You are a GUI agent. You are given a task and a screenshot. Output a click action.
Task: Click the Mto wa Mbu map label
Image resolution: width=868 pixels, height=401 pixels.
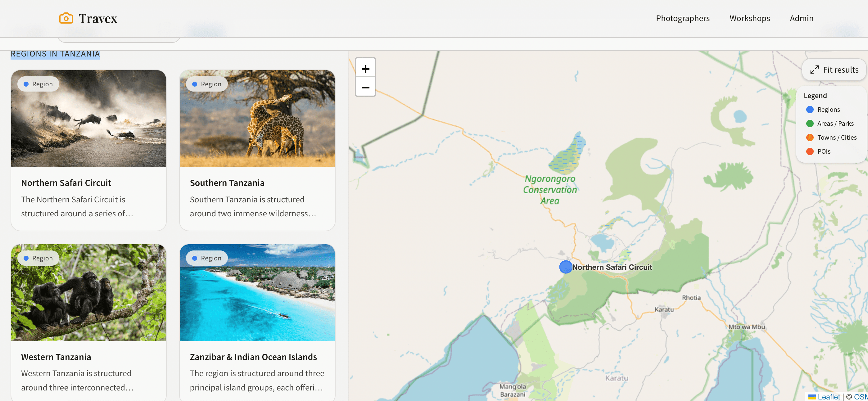(747, 327)
